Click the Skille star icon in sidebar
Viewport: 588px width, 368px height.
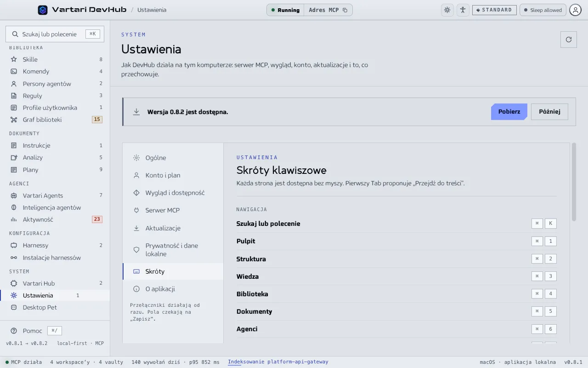14,59
